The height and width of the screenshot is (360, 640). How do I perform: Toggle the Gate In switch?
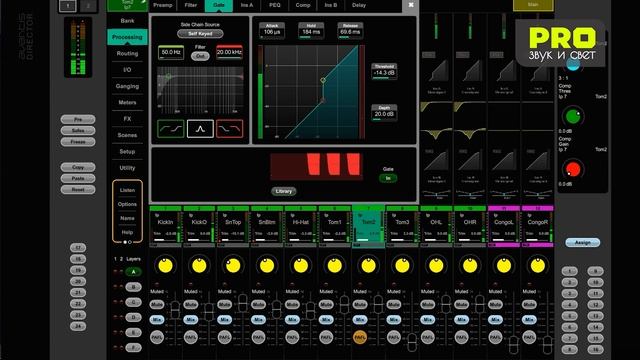pyautogui.click(x=388, y=178)
